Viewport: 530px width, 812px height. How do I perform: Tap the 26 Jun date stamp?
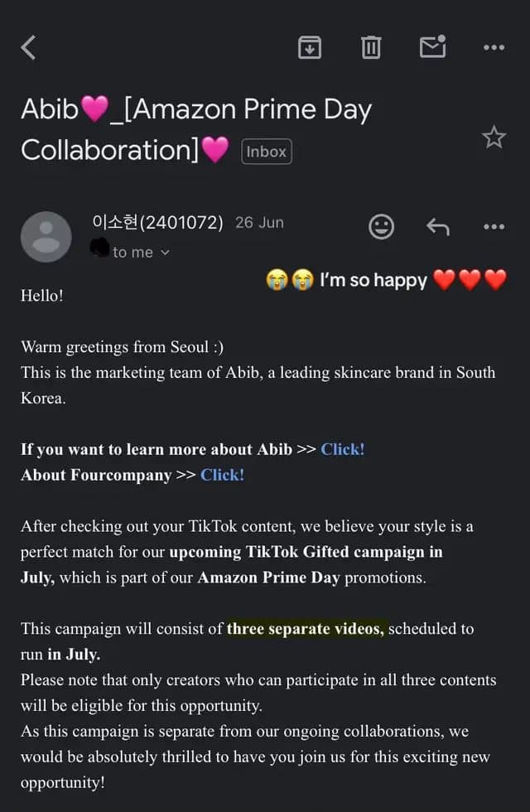259,223
